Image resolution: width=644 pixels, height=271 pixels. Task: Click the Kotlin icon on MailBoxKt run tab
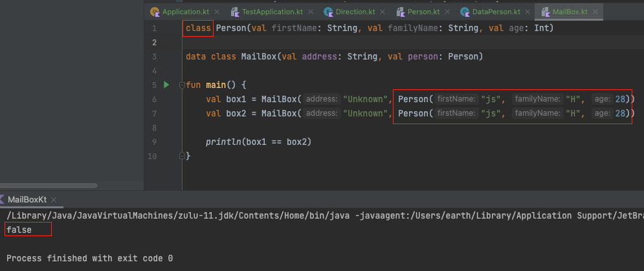[2, 200]
